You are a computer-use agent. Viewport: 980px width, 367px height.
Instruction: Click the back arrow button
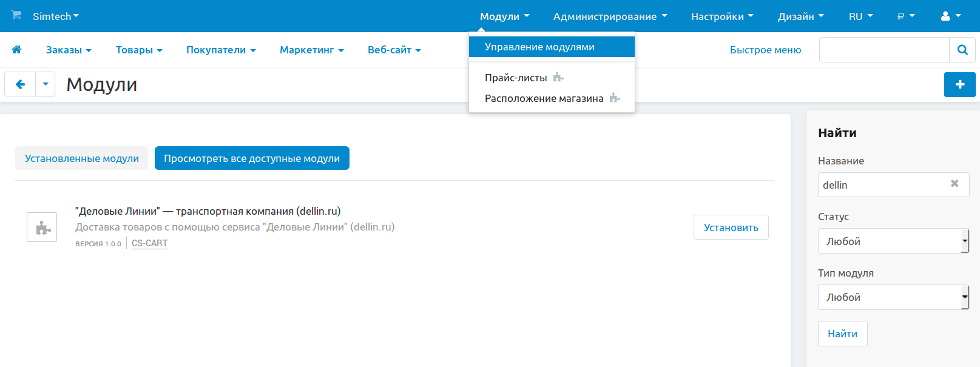(20, 84)
